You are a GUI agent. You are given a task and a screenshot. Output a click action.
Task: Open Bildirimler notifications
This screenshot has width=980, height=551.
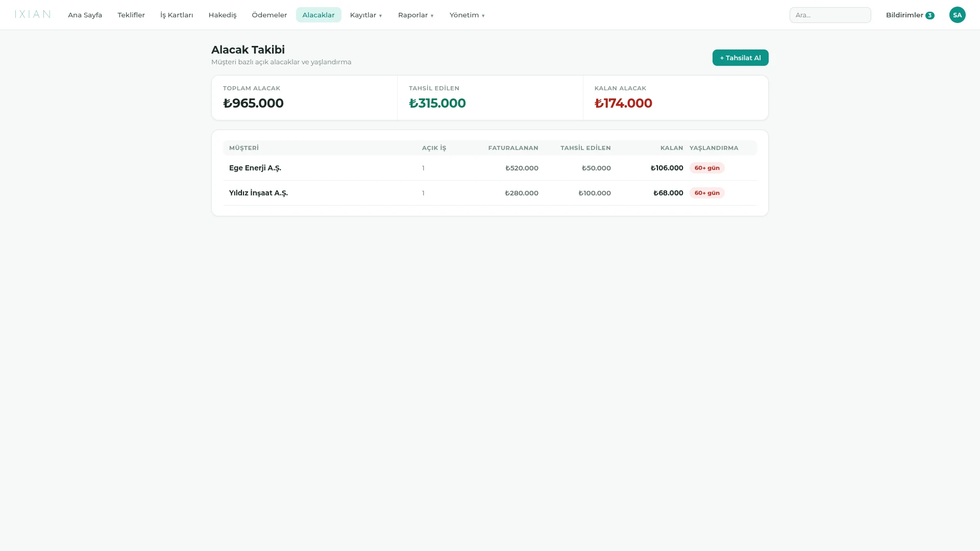910,15
